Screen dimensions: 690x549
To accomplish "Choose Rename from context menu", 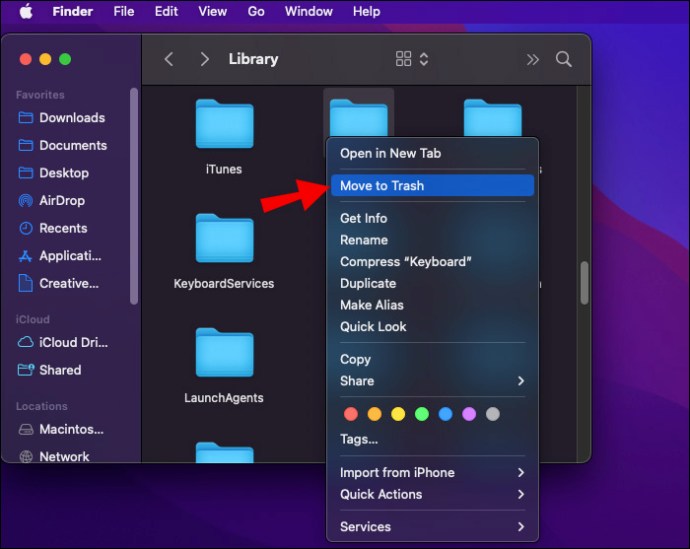I will tap(432, 240).
